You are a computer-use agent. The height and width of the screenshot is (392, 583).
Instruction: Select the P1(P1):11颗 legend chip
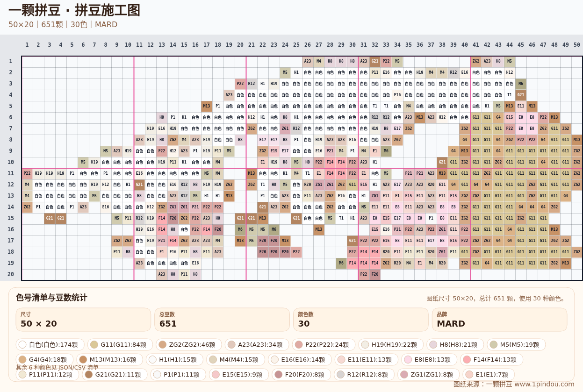178,375
